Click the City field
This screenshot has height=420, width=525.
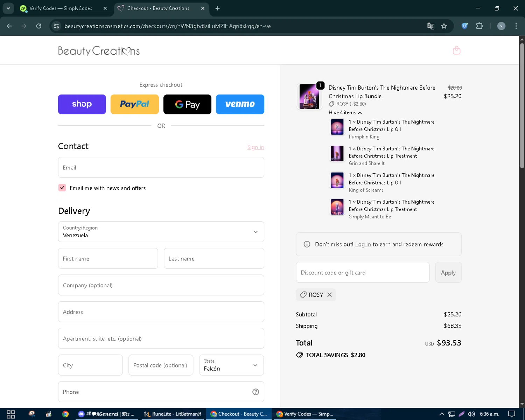tap(90, 365)
